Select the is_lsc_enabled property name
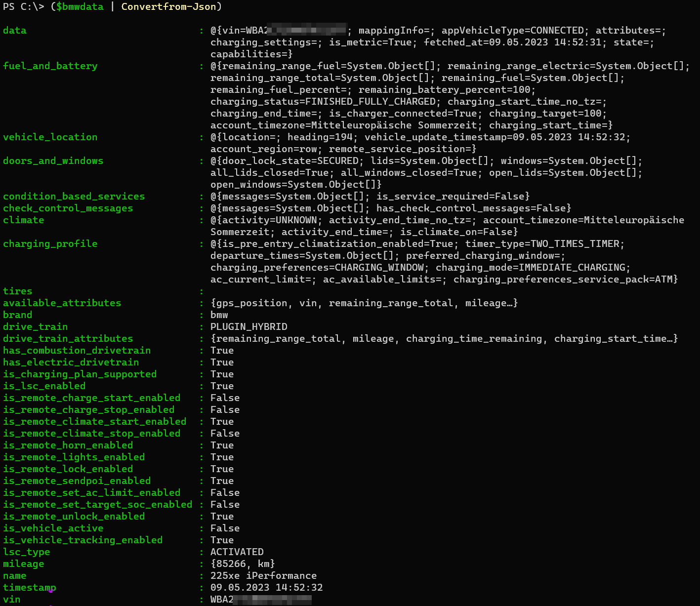 44,386
